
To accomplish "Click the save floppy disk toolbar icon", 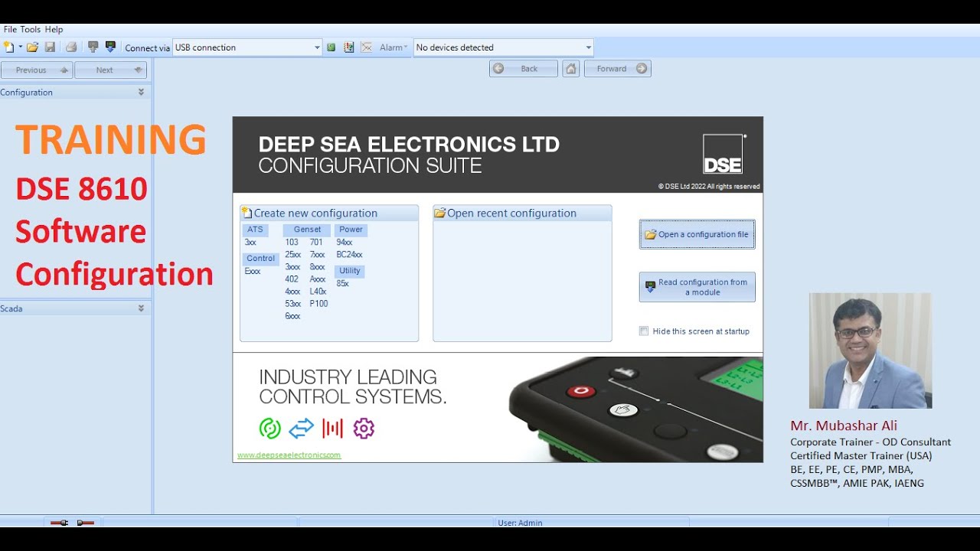I will pyautogui.click(x=50, y=47).
